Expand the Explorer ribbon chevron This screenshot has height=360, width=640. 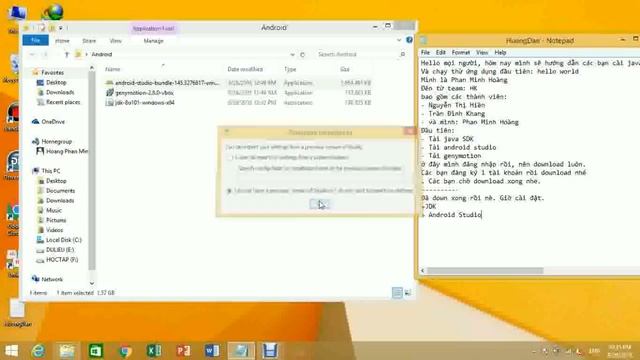pos(399,40)
